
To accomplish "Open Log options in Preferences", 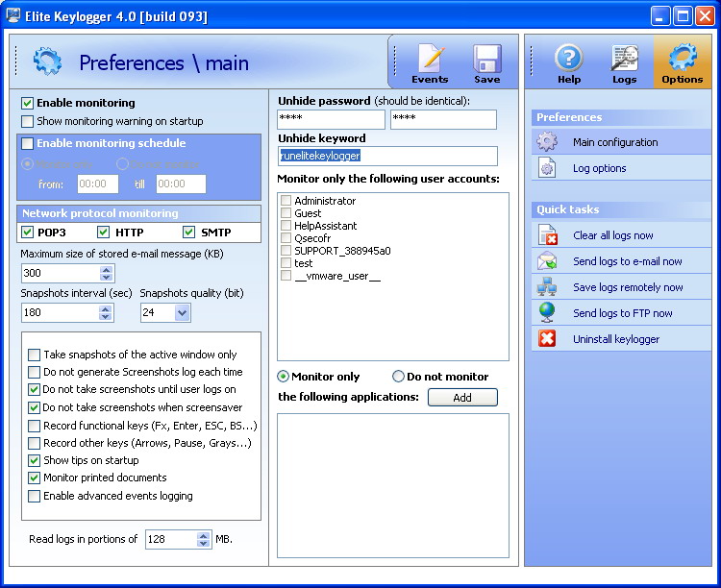I will click(599, 168).
